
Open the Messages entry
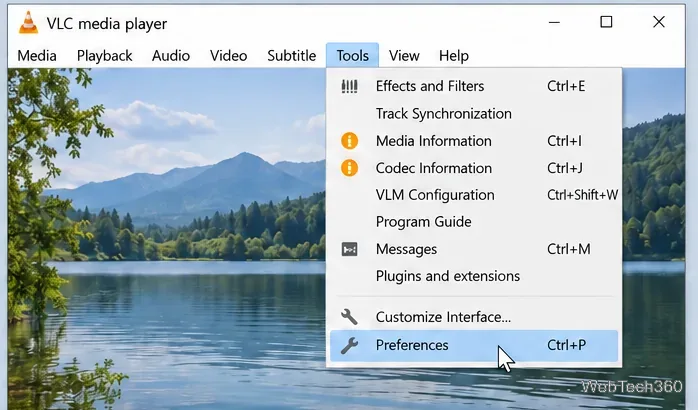click(x=474, y=249)
